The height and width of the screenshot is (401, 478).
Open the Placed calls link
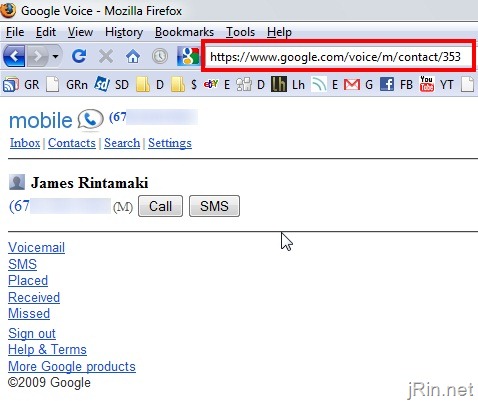coord(28,281)
